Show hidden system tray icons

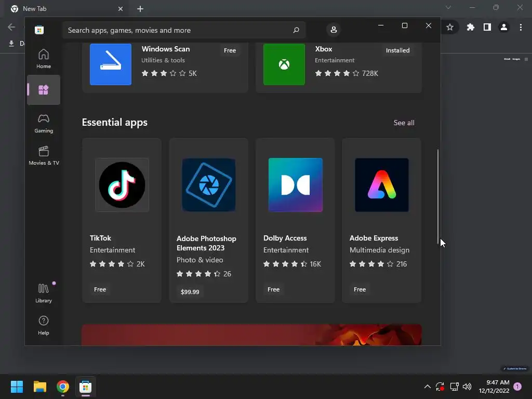click(x=428, y=387)
